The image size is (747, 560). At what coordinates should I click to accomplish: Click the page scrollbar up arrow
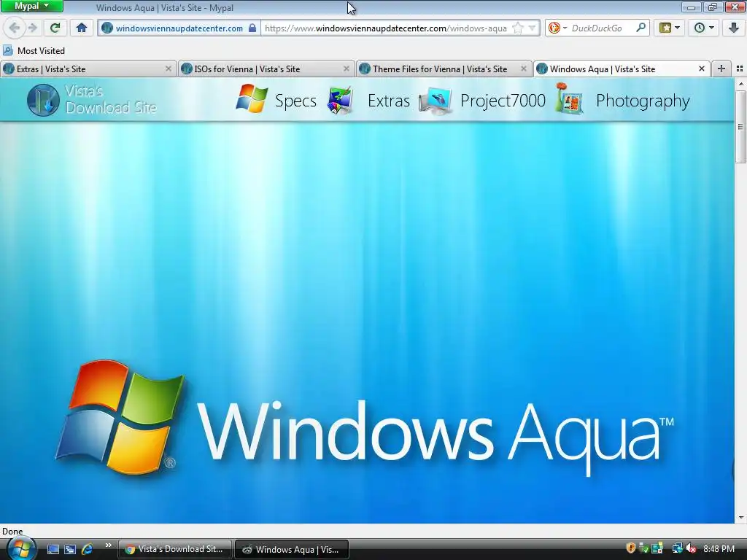(x=741, y=84)
